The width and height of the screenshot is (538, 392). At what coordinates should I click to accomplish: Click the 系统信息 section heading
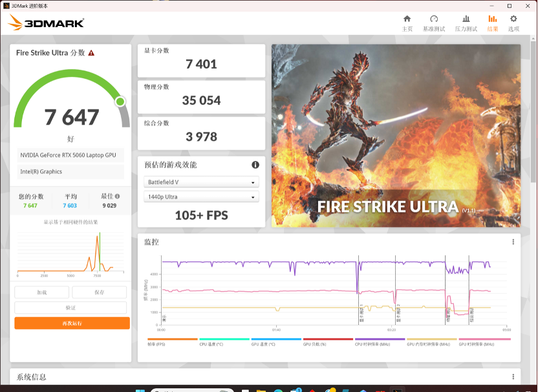pos(31,377)
